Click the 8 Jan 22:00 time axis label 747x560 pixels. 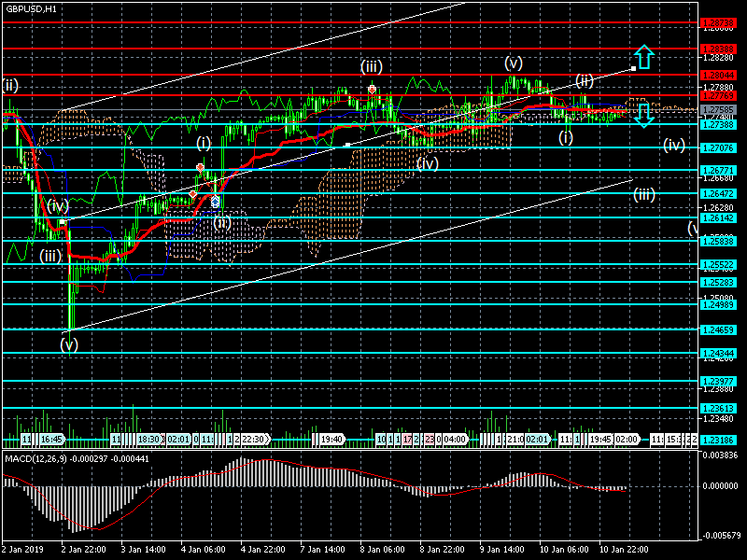[x=443, y=550]
